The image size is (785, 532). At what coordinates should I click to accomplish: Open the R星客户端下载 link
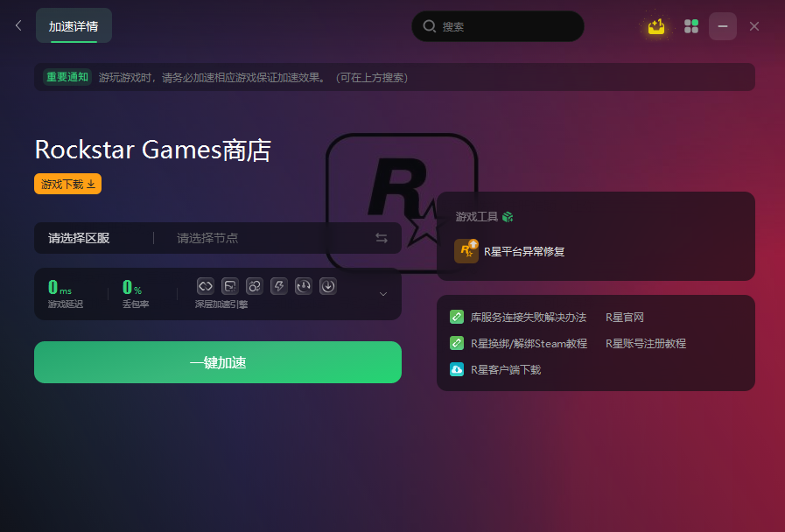click(x=506, y=369)
